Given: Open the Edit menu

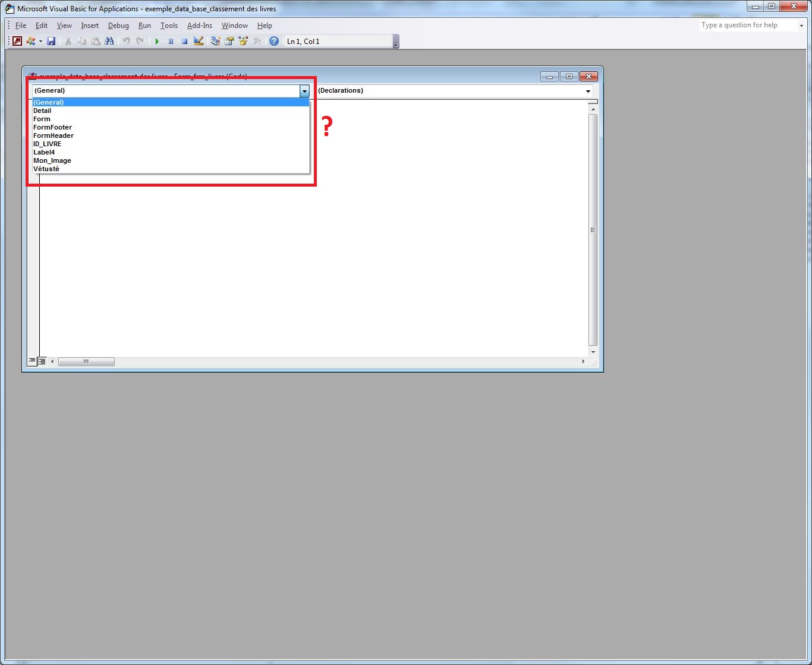Looking at the screenshot, I should pos(42,26).
